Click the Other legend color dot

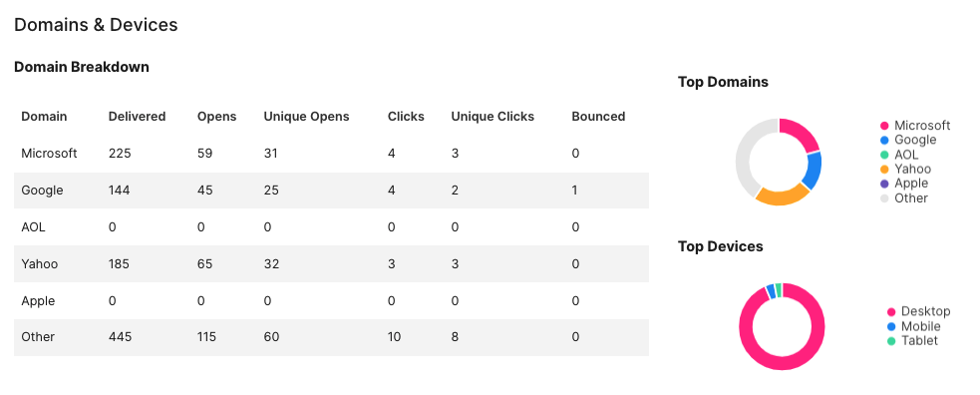884,198
